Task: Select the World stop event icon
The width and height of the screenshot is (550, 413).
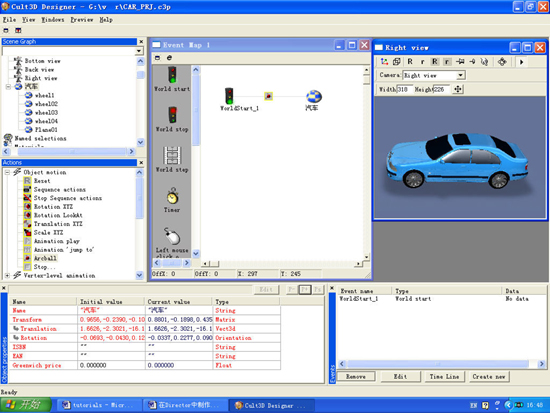Action: [172, 115]
